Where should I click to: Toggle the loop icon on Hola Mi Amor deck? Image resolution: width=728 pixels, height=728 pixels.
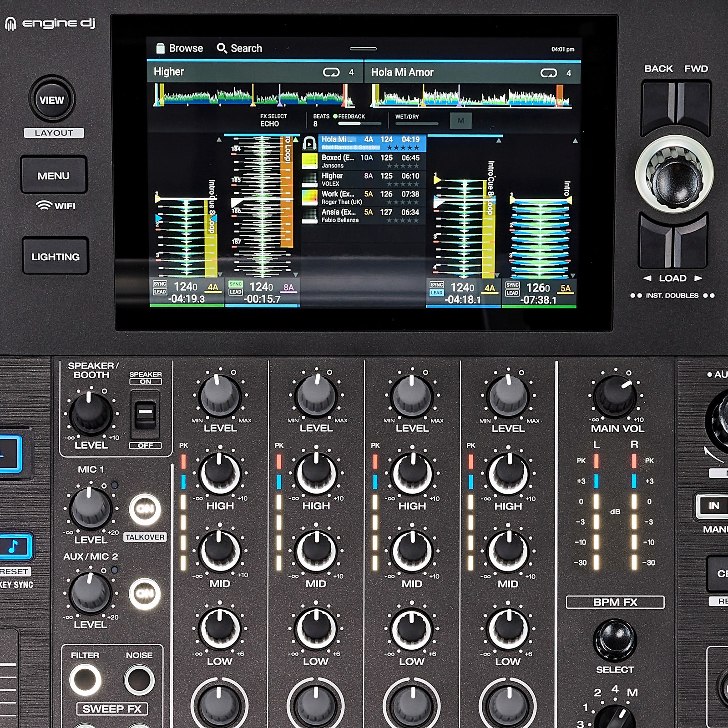(x=549, y=73)
